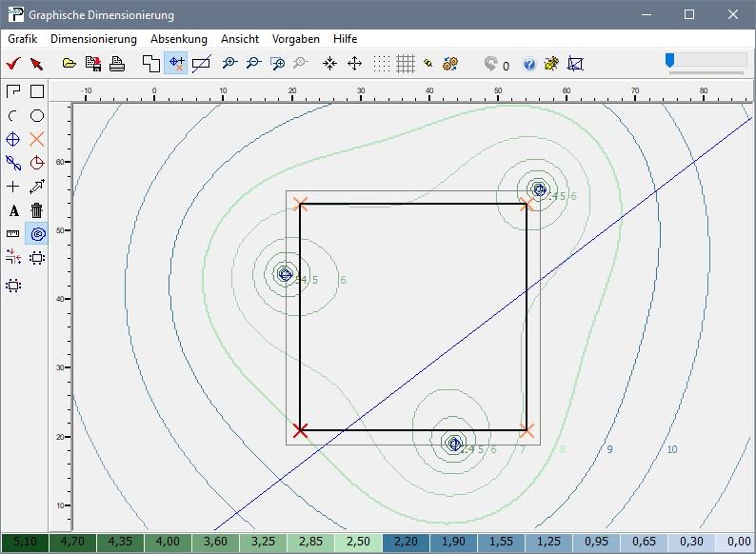Open the Grafik menu
The image size is (756, 554).
pos(22,39)
